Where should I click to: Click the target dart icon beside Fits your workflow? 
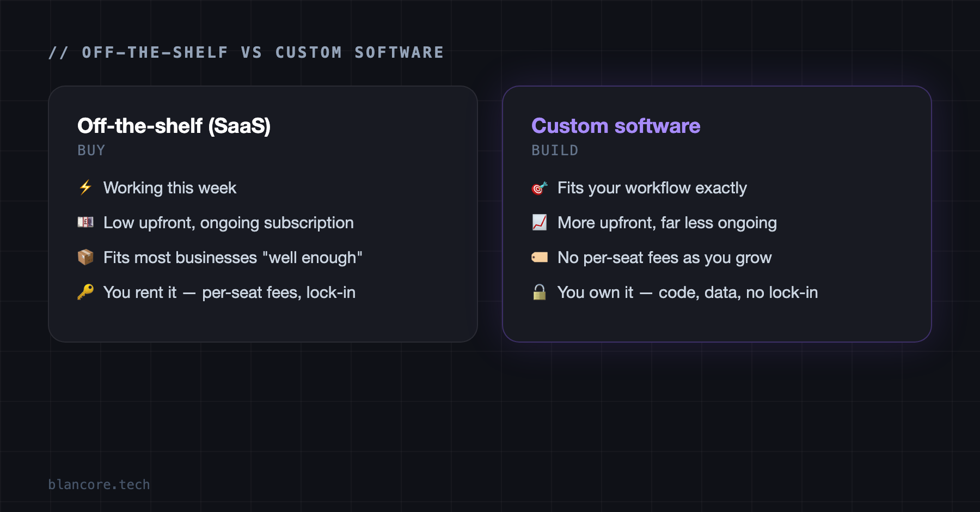click(540, 188)
